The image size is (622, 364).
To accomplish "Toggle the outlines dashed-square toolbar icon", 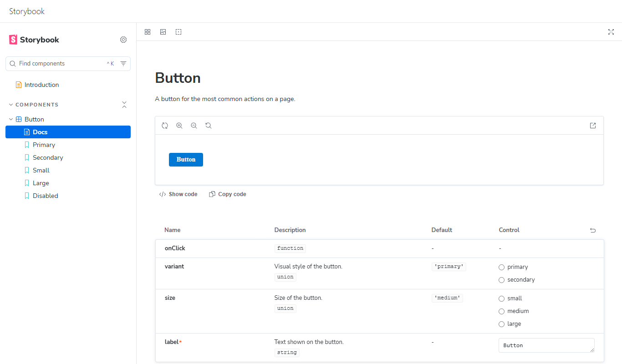I will click(x=178, y=32).
